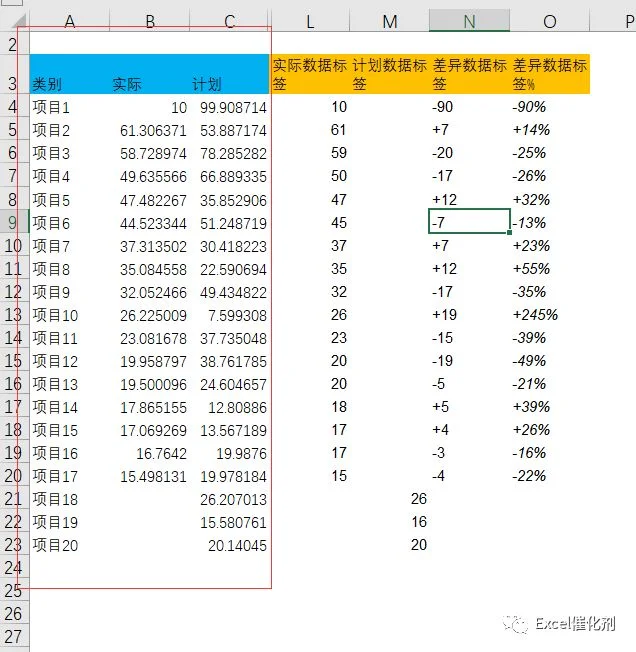Select column N header
This screenshot has height=652, width=636.
click(469, 21)
